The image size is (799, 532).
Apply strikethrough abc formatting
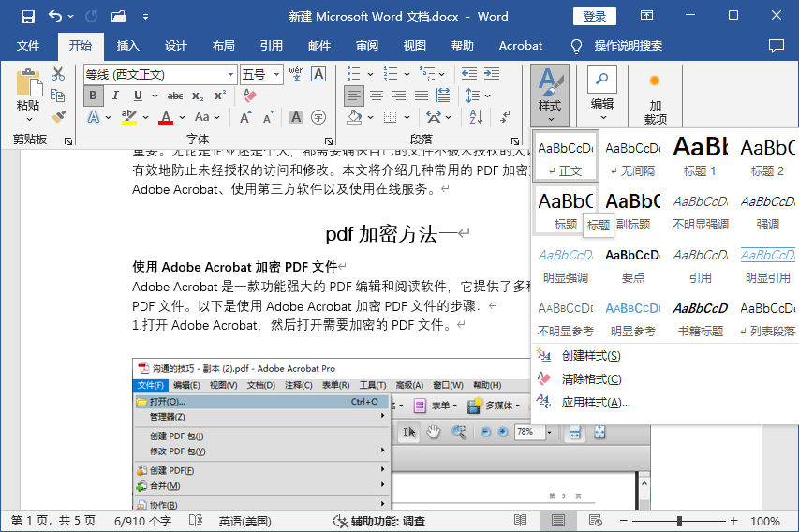tap(175, 96)
